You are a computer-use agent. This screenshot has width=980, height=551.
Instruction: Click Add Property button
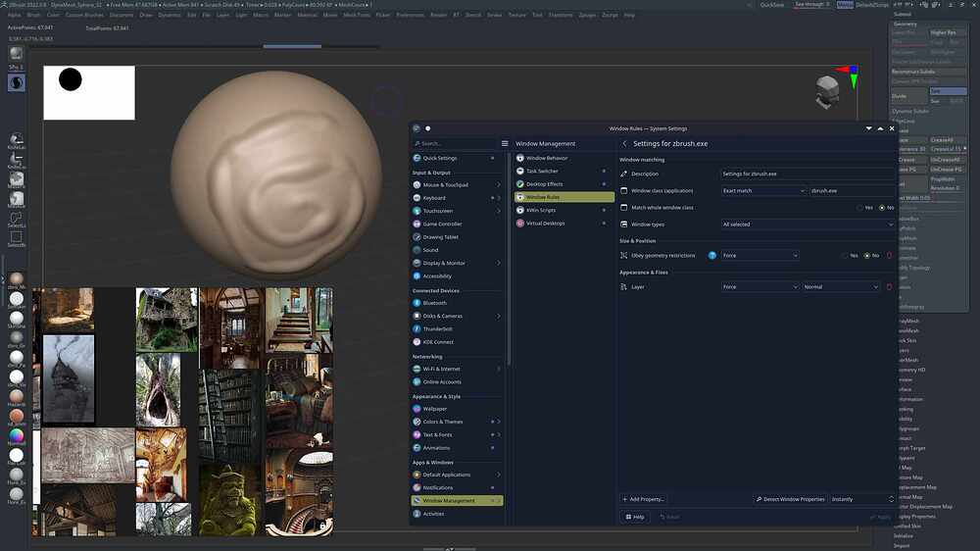pyautogui.click(x=643, y=499)
